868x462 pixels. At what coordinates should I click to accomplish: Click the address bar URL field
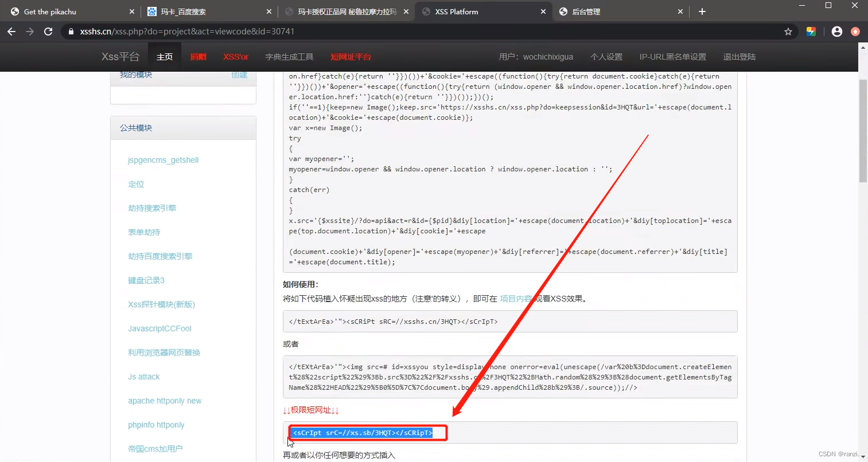[x=425, y=32]
